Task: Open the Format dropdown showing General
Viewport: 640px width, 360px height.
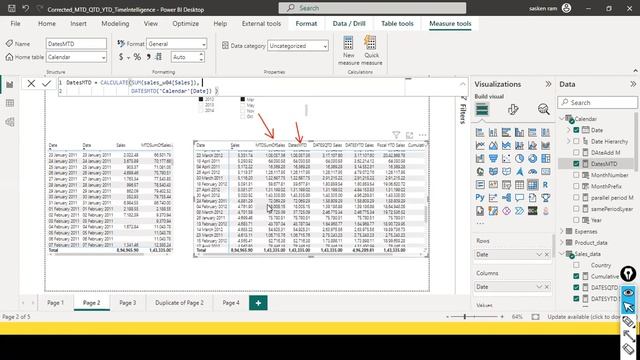Action: [204, 44]
